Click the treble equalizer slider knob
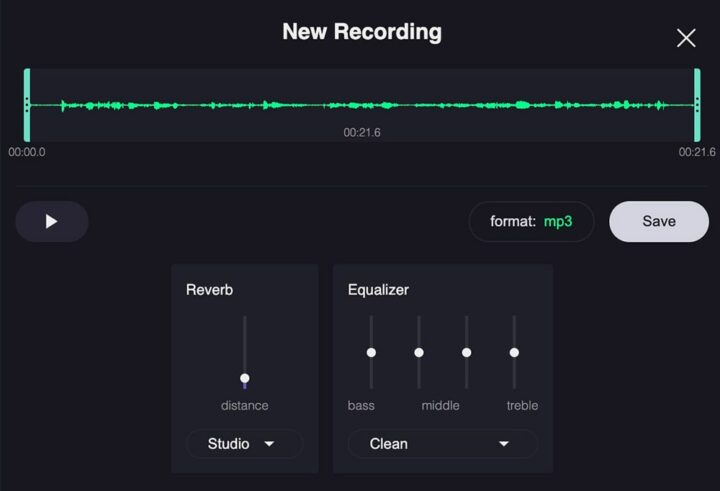 click(x=514, y=352)
